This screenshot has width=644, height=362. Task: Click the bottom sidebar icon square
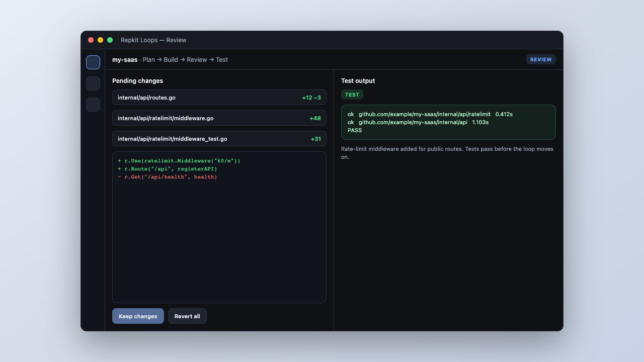93,105
